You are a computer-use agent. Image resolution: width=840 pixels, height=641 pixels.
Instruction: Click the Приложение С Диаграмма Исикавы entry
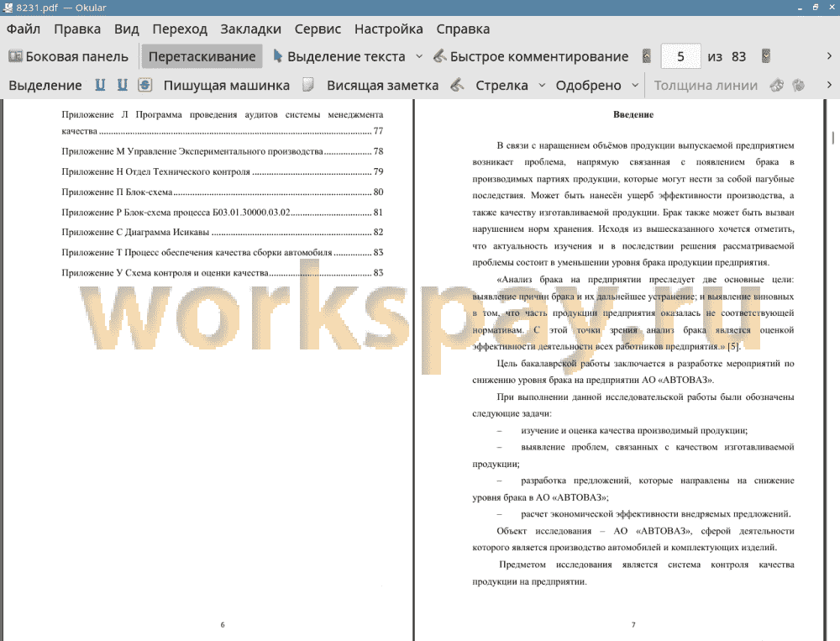pos(223,232)
